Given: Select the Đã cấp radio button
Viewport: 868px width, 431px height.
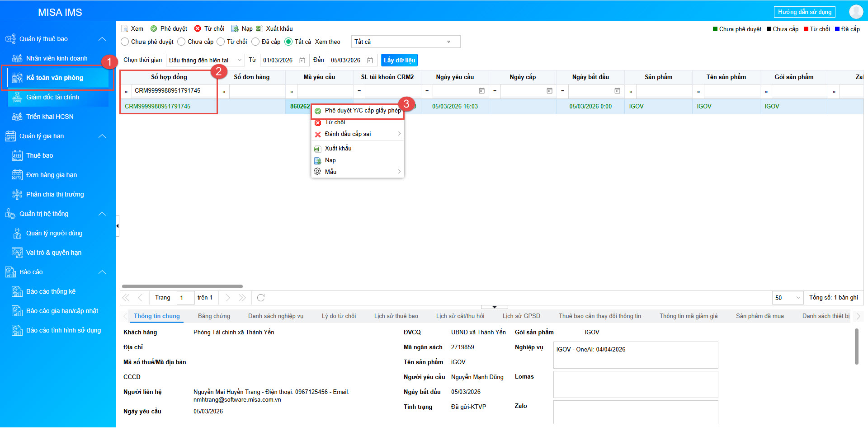Looking at the screenshot, I should (x=255, y=42).
